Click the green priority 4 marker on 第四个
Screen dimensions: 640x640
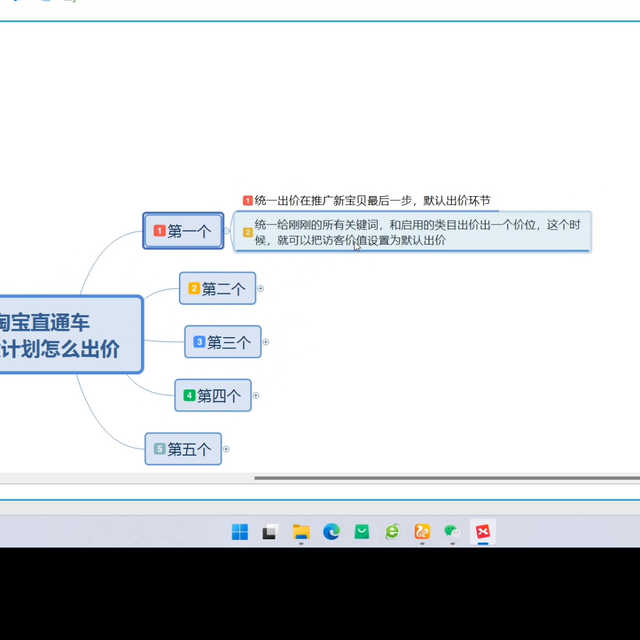[189, 395]
